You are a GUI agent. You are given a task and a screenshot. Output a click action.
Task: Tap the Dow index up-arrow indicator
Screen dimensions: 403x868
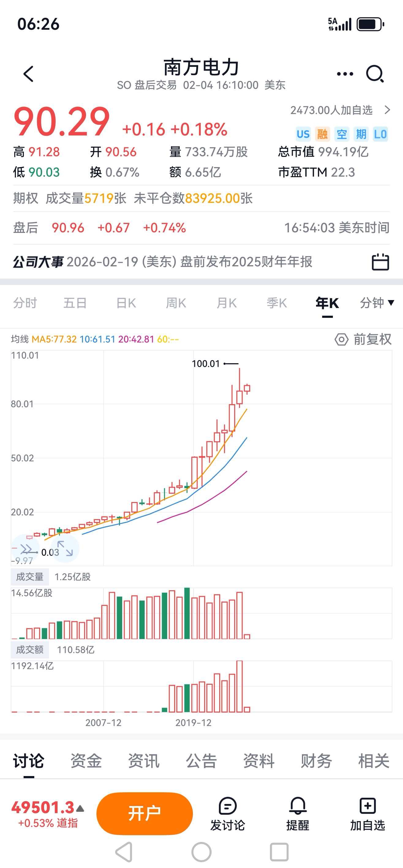click(x=80, y=808)
